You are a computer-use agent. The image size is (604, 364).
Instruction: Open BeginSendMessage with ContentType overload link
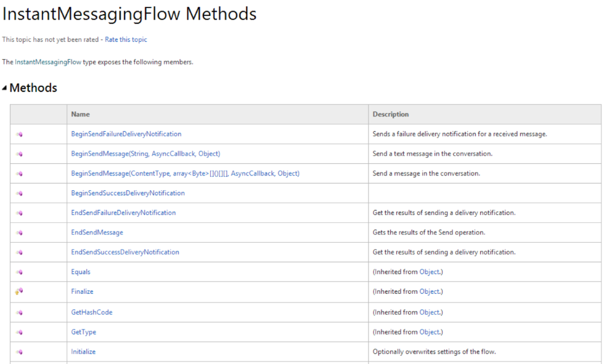(186, 173)
